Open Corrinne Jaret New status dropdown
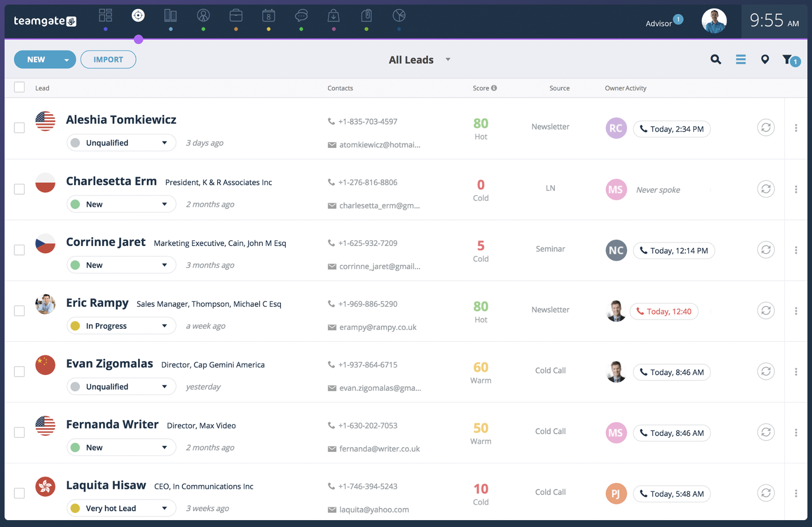812x527 pixels. coord(121,265)
